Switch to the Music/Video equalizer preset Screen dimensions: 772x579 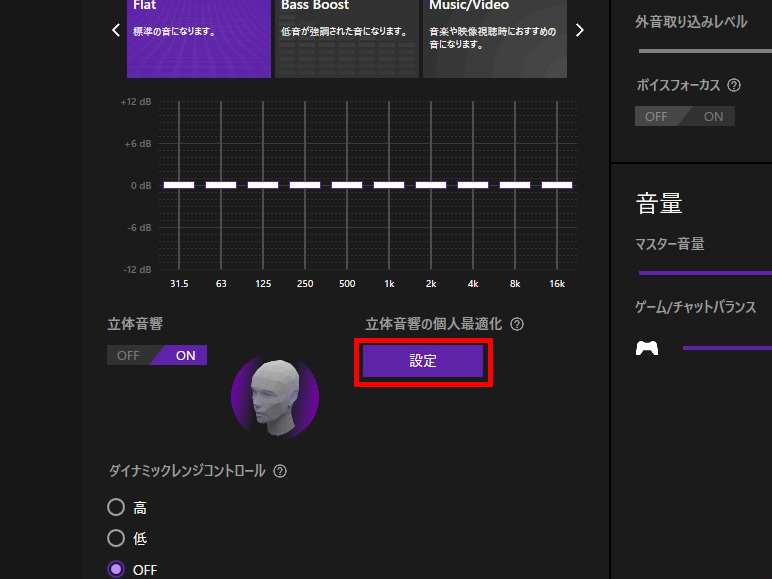[x=494, y=38]
